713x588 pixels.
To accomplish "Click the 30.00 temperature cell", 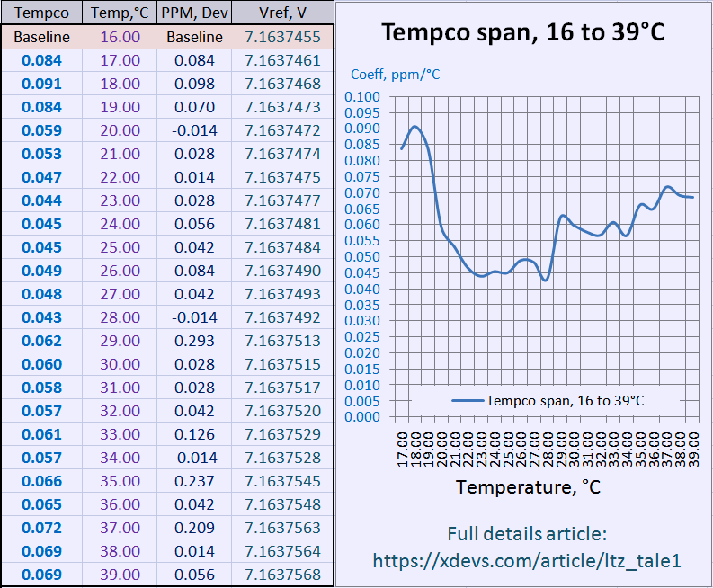I will tap(120, 364).
